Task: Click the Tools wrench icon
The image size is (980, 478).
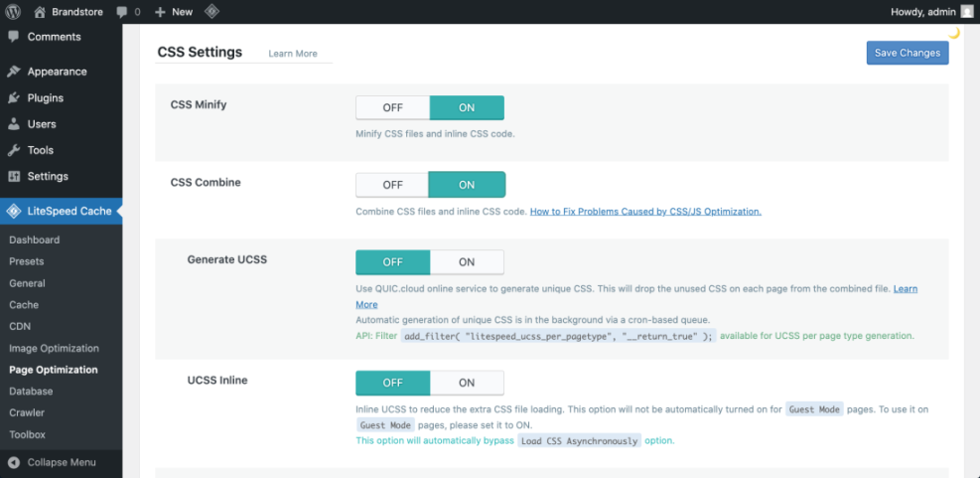Action: coord(14,150)
